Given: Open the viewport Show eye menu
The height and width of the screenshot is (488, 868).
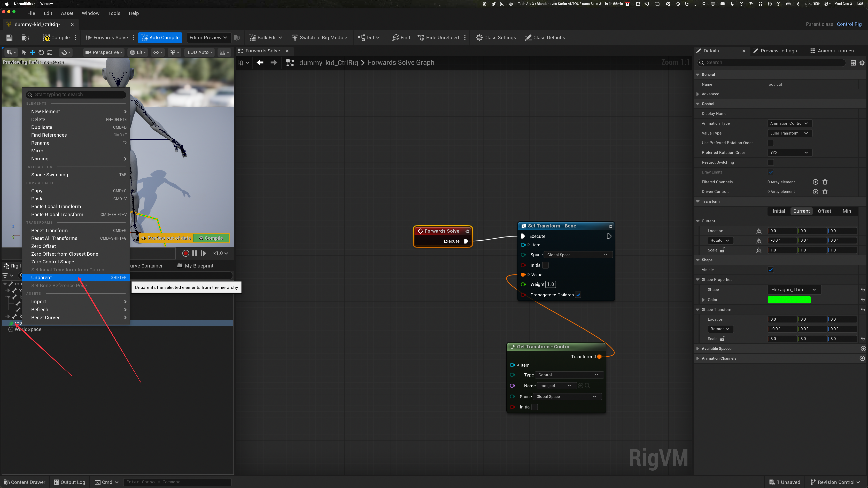Looking at the screenshot, I should pyautogui.click(x=158, y=53).
